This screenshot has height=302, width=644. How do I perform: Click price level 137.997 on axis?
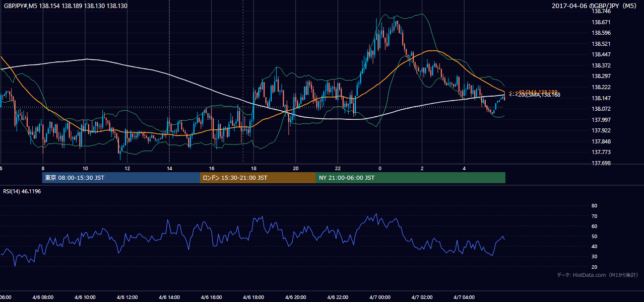coord(601,120)
